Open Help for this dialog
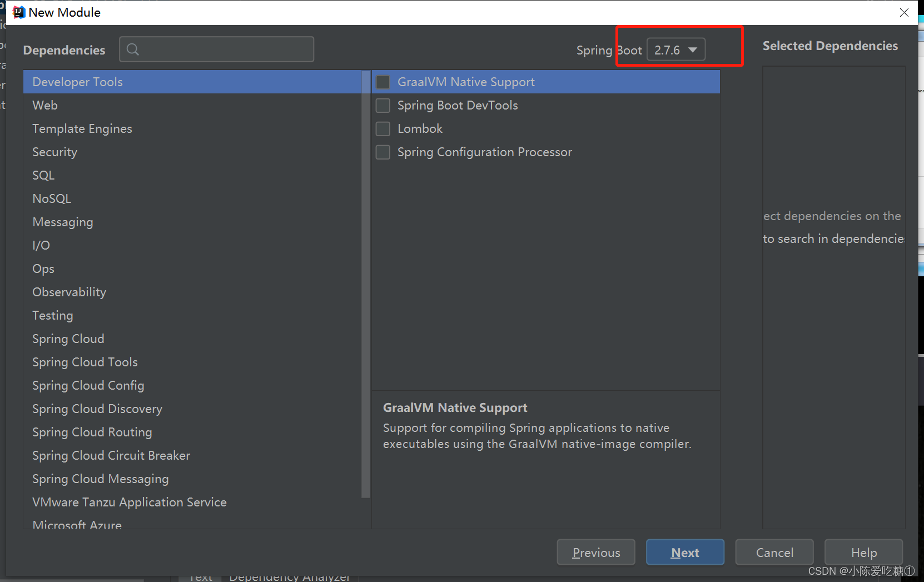The image size is (924, 582). pos(863,552)
